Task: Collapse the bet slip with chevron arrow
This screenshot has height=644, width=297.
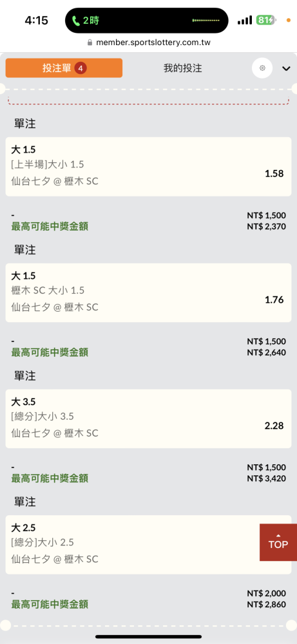Action: pos(286,69)
